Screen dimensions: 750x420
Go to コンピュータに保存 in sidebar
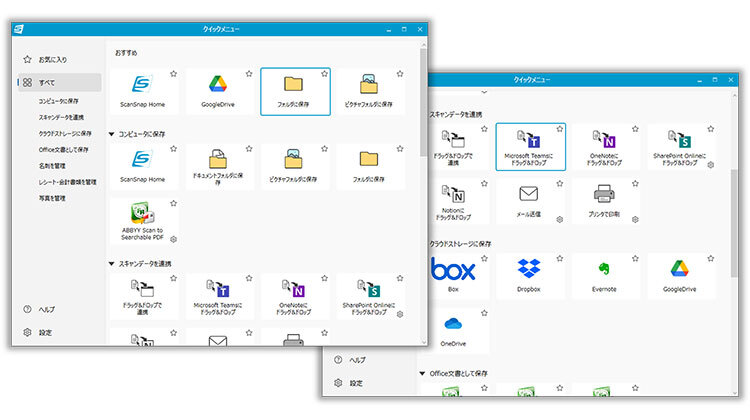point(58,101)
